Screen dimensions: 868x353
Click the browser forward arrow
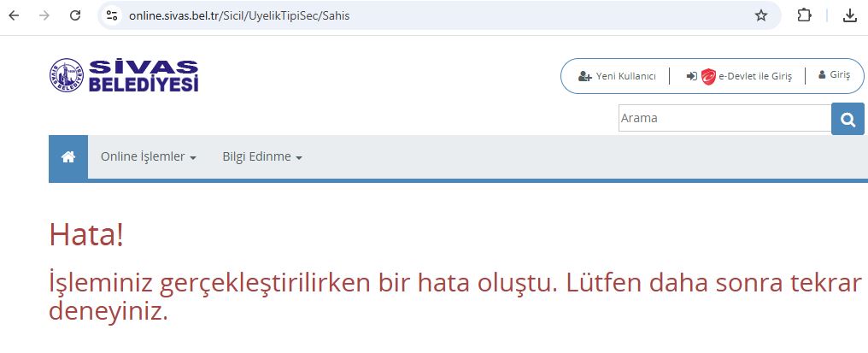(x=44, y=15)
